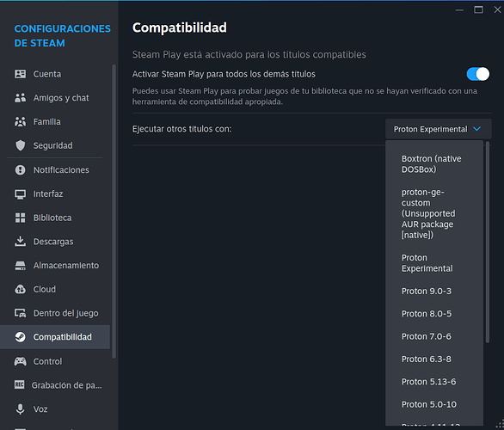Image resolution: width=504 pixels, height=430 pixels.
Task: Click the Amigos y chat people icon
Action: coord(21,98)
